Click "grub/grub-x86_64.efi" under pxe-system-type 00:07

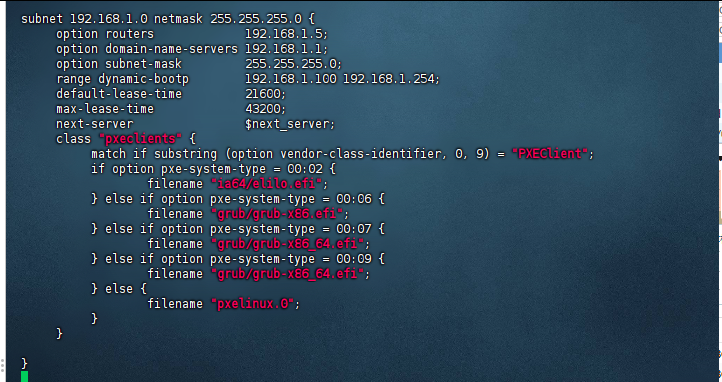(287, 244)
